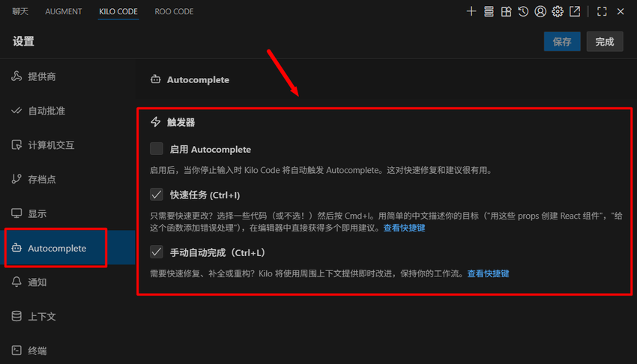Click the 上下文 database icon
This screenshot has height=364, width=637.
coord(16,316)
